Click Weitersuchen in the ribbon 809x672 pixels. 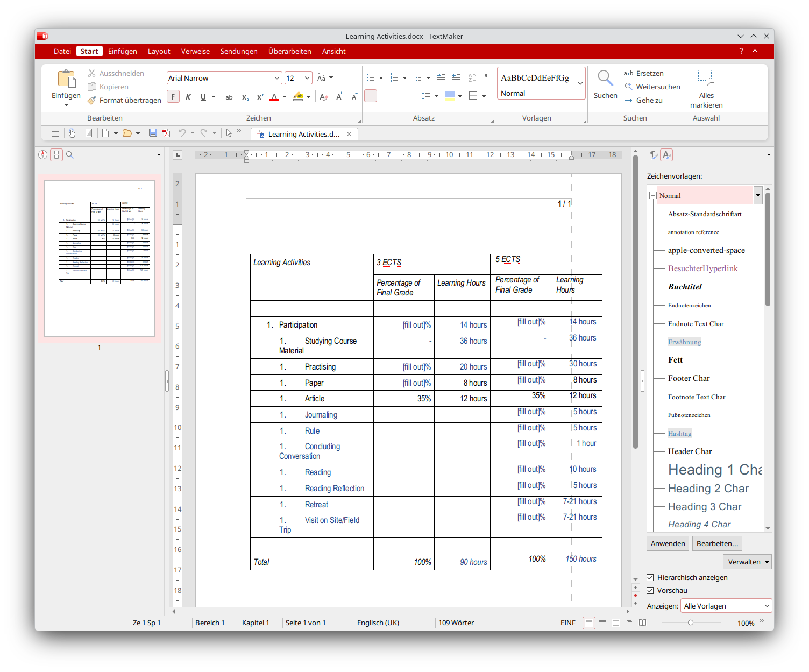(652, 87)
